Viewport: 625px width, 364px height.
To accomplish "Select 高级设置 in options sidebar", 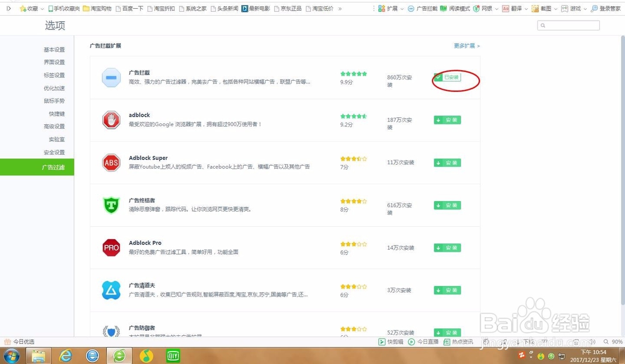I will point(54,127).
